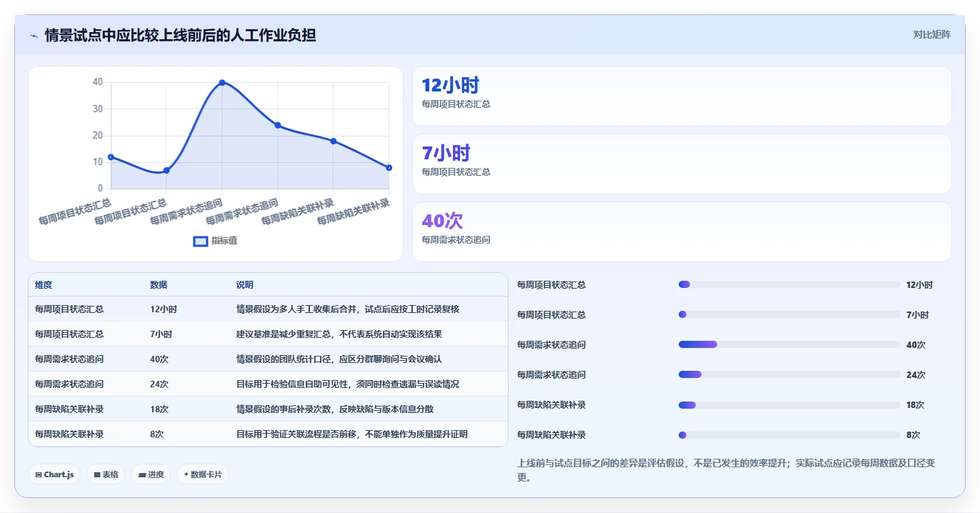
Task: Click description 情景假设的团队统计口径
Action: coord(339,359)
